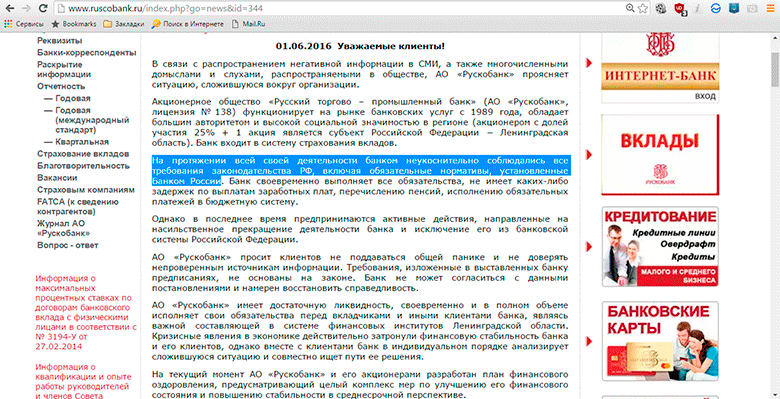Open the uBlock Origin extension icon

pyautogui.click(x=680, y=8)
